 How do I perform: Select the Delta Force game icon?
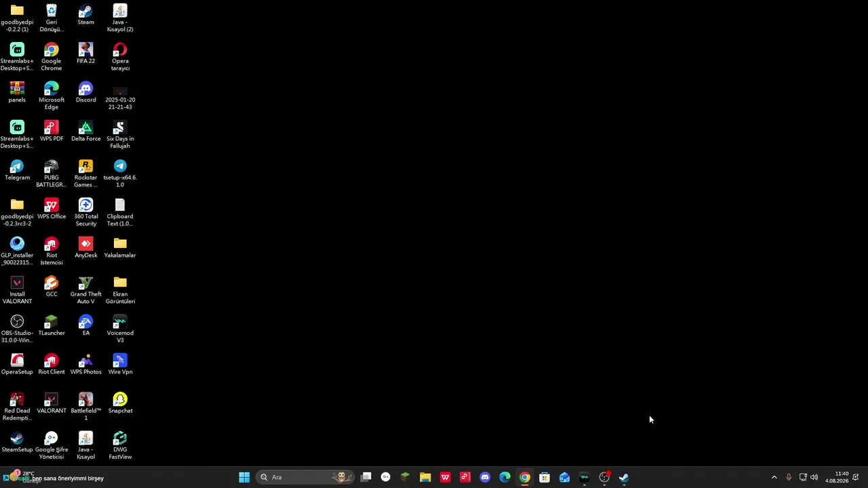pyautogui.click(x=85, y=131)
